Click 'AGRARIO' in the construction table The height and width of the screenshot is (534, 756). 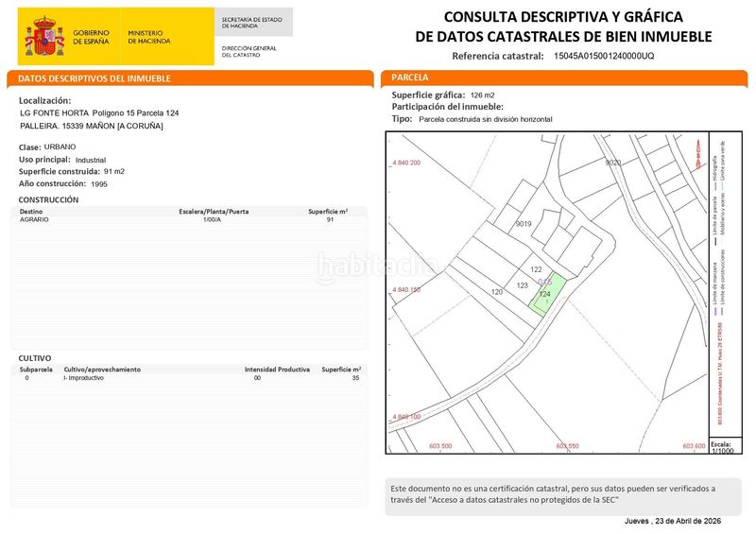pyautogui.click(x=34, y=219)
